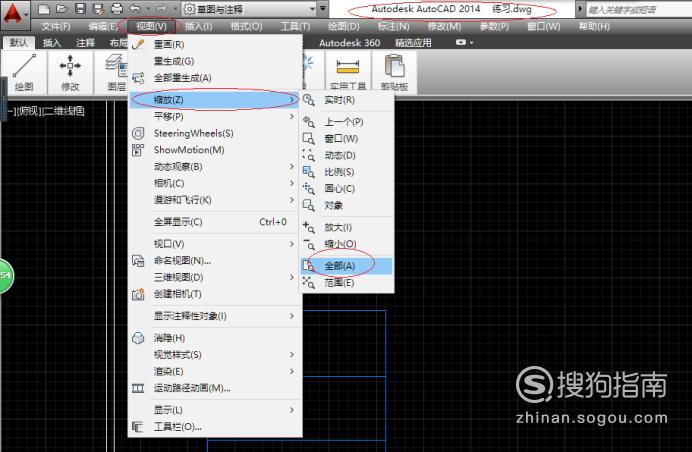The image size is (692, 452).
Task: Select 窗口(W) zoom option
Action: coord(346,139)
